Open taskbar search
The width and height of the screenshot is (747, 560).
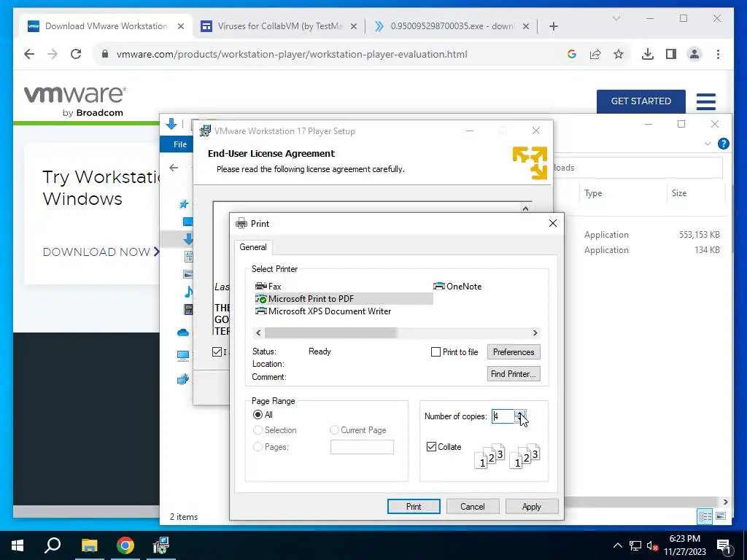coord(53,545)
